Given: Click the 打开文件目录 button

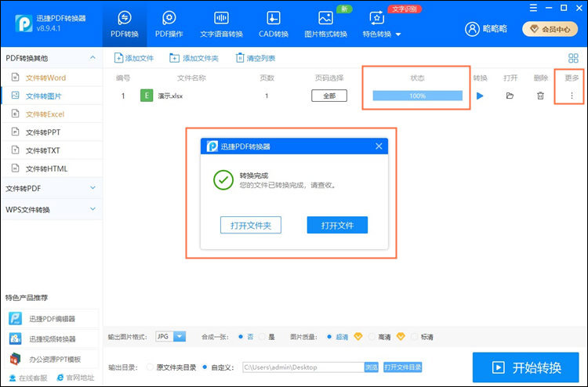Looking at the screenshot, I should [403, 367].
